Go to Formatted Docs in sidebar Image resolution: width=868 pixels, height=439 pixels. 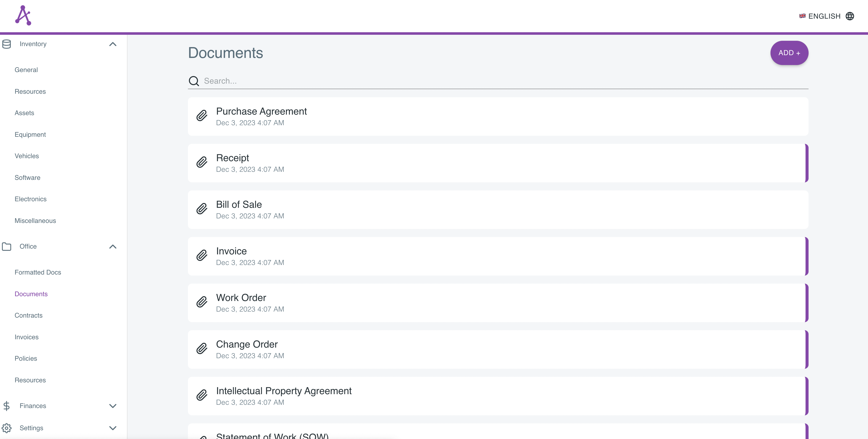coord(38,272)
